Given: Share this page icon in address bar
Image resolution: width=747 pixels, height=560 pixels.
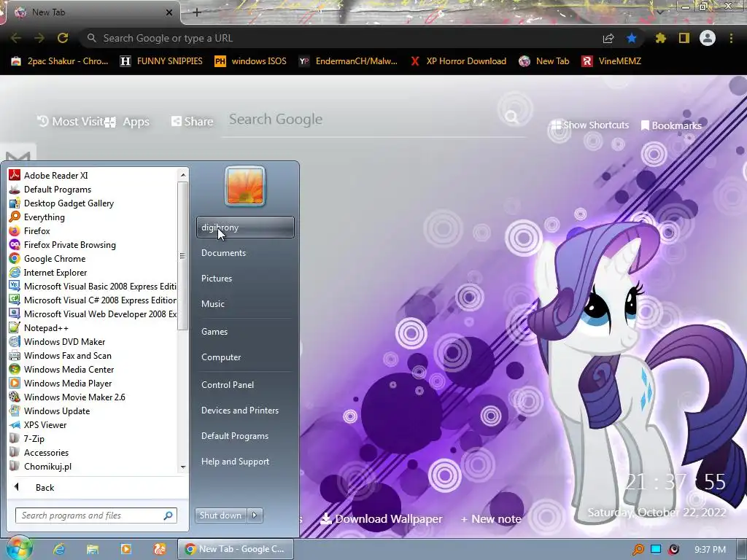Looking at the screenshot, I should [x=608, y=38].
